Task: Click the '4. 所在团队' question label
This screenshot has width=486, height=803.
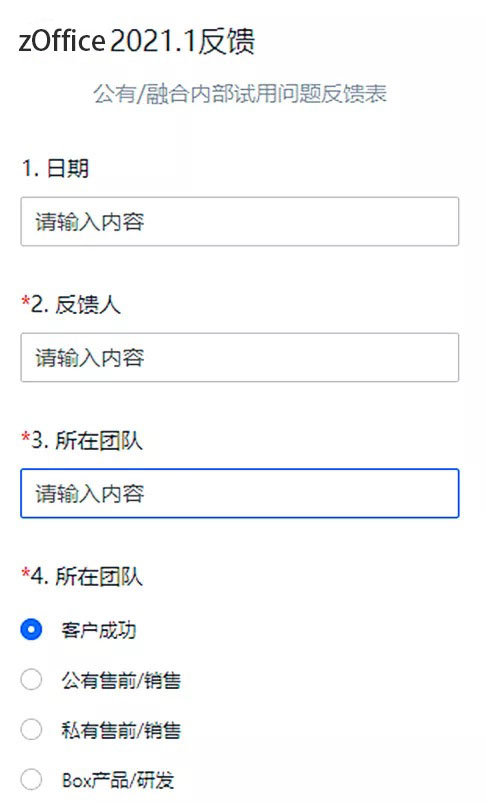Action: 86,577
